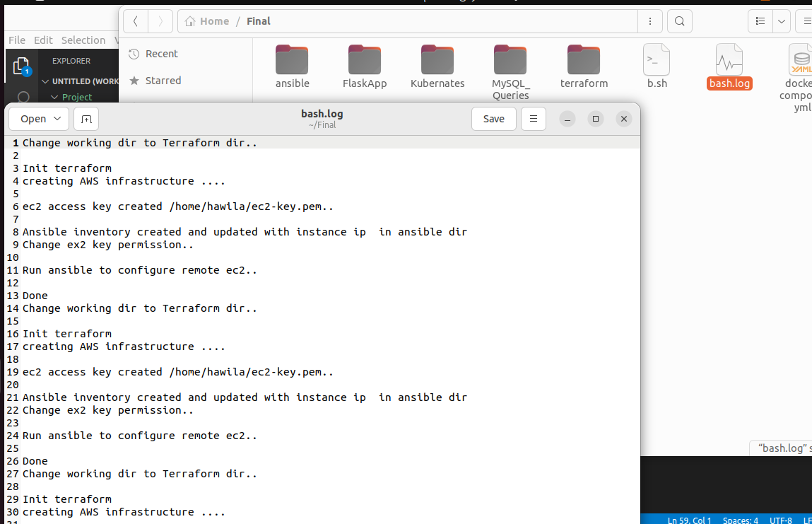
Task: Open the MySQL_Queries folder
Action: [x=511, y=72]
